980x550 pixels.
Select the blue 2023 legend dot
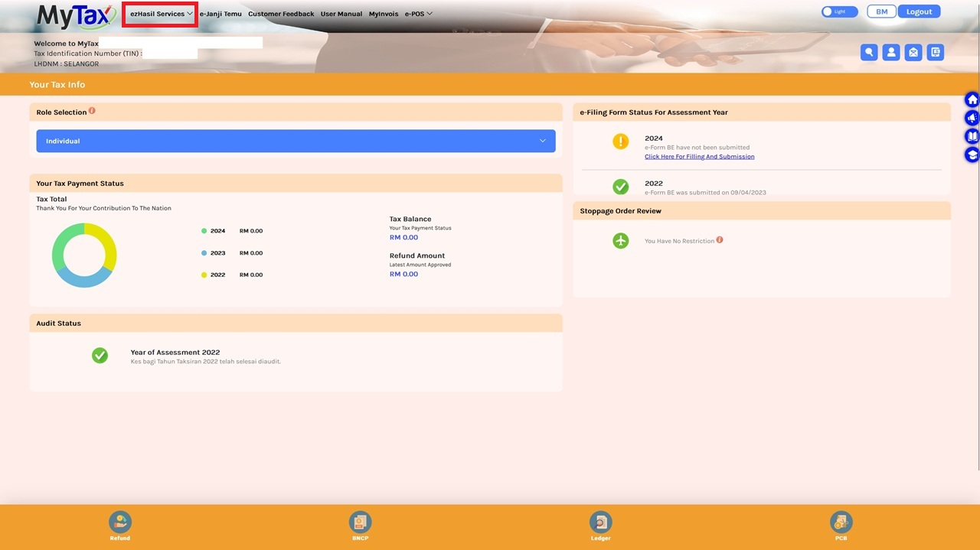(x=204, y=253)
